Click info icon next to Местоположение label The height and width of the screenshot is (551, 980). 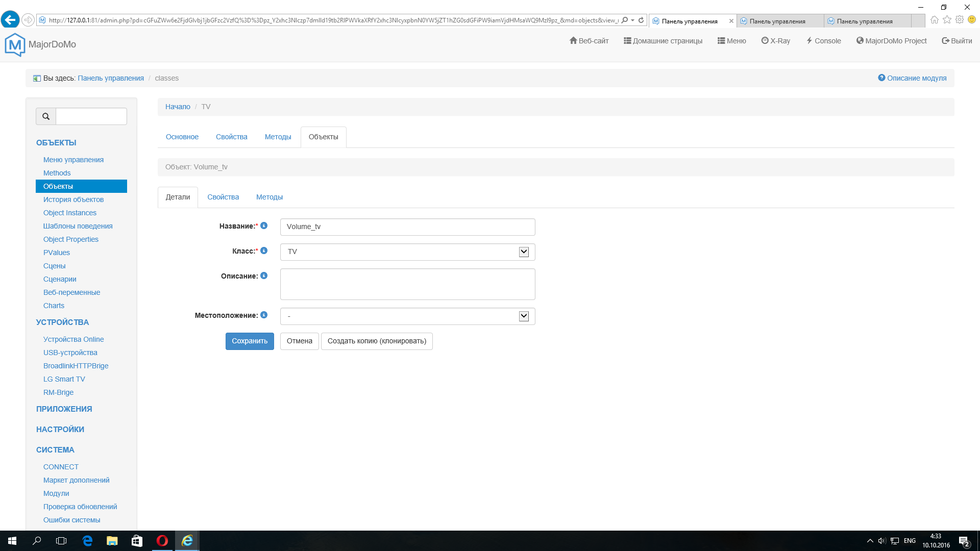pyautogui.click(x=264, y=315)
